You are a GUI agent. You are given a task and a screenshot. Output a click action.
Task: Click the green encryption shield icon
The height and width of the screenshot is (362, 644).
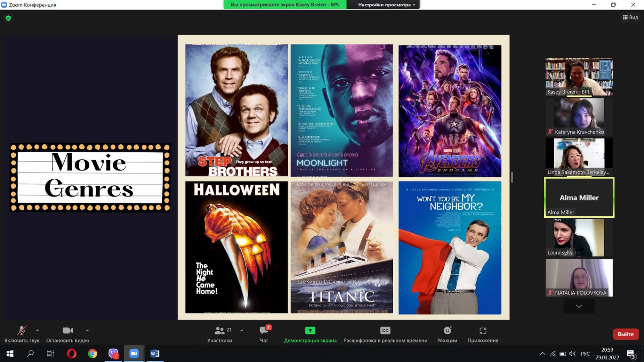click(x=8, y=18)
